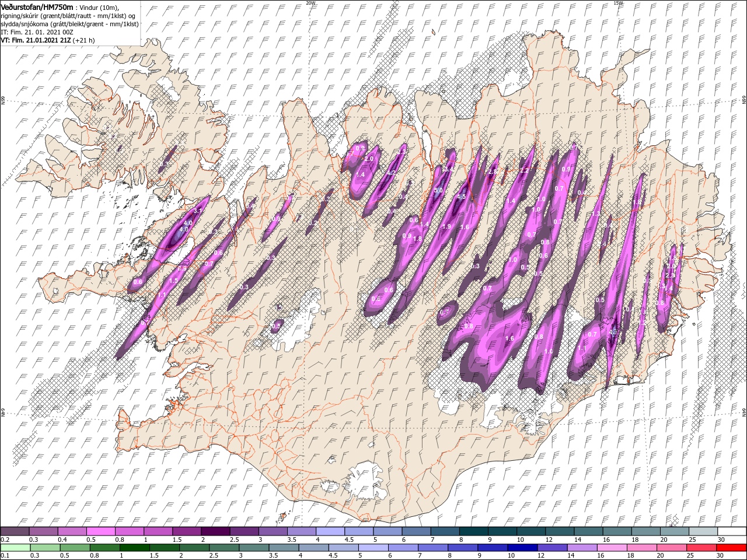
Task: Click the 3.5 label under the lower scale
Action: point(274,555)
